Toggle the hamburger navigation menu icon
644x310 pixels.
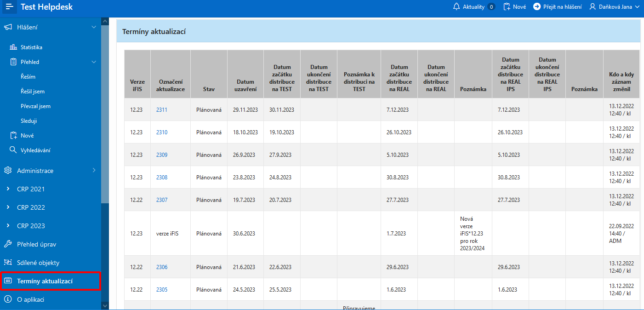(10, 7)
